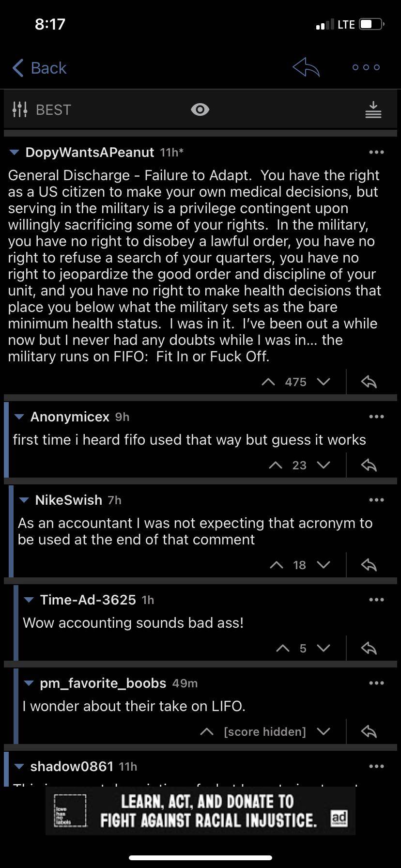Collapse Anonymicex's comment thread

18,417
